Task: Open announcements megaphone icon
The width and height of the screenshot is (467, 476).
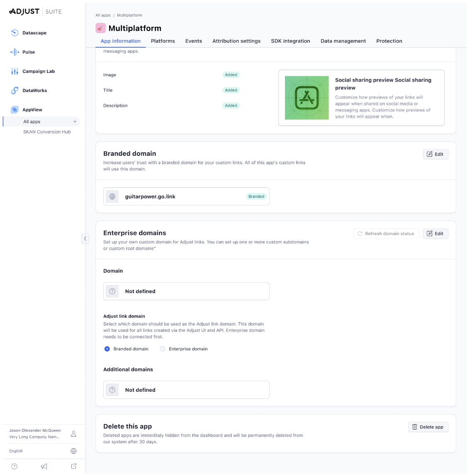Action: coord(44,466)
